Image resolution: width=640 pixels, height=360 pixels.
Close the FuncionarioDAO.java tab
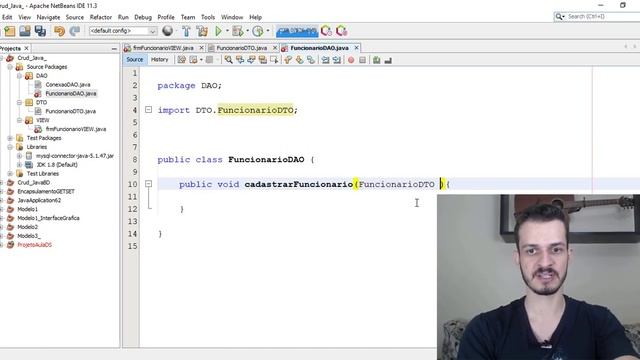pos(356,48)
